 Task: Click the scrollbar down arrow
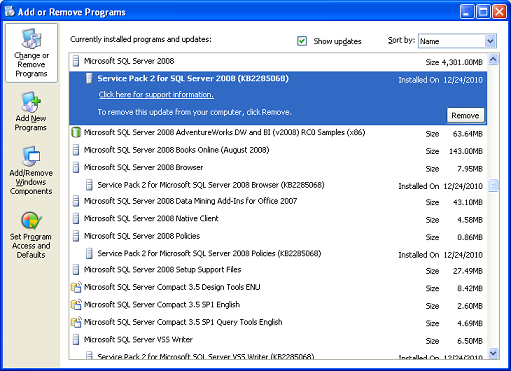[x=493, y=353]
